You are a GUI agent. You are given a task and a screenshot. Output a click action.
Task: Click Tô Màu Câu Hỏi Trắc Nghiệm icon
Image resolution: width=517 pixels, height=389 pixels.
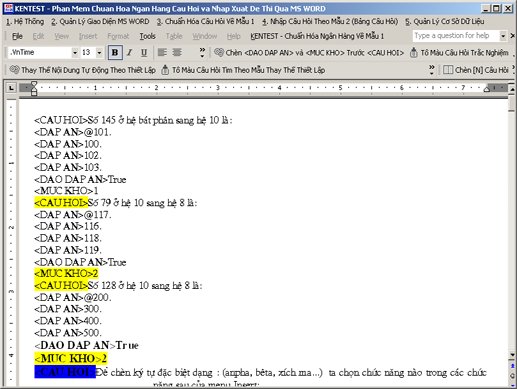pos(413,52)
